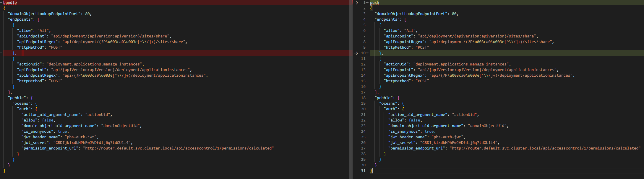Click "action_uid_argument_name" key in the left pane

tap(51, 115)
